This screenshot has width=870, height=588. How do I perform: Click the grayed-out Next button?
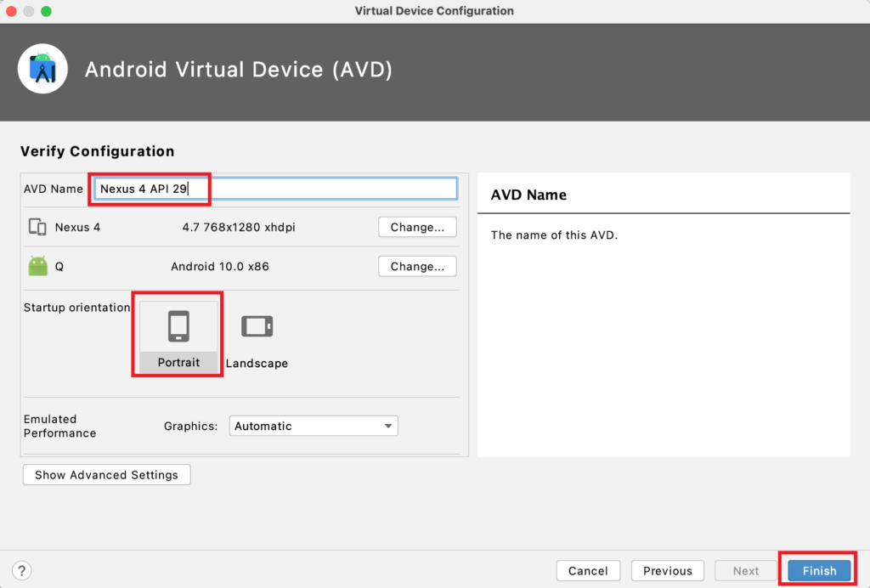[x=746, y=571]
